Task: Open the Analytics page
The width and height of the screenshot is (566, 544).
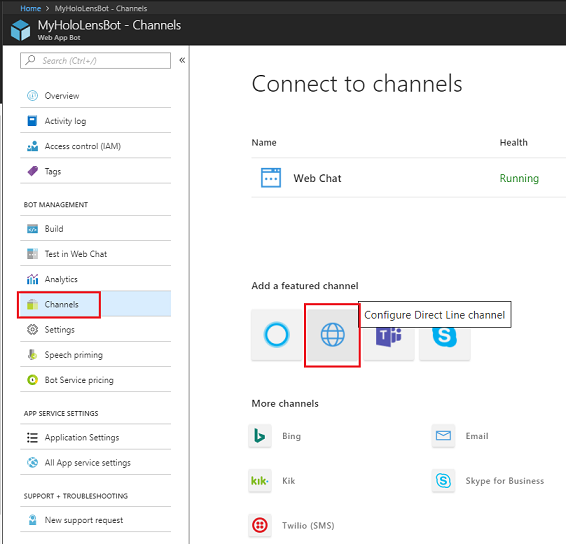Action: pyautogui.click(x=95, y=279)
